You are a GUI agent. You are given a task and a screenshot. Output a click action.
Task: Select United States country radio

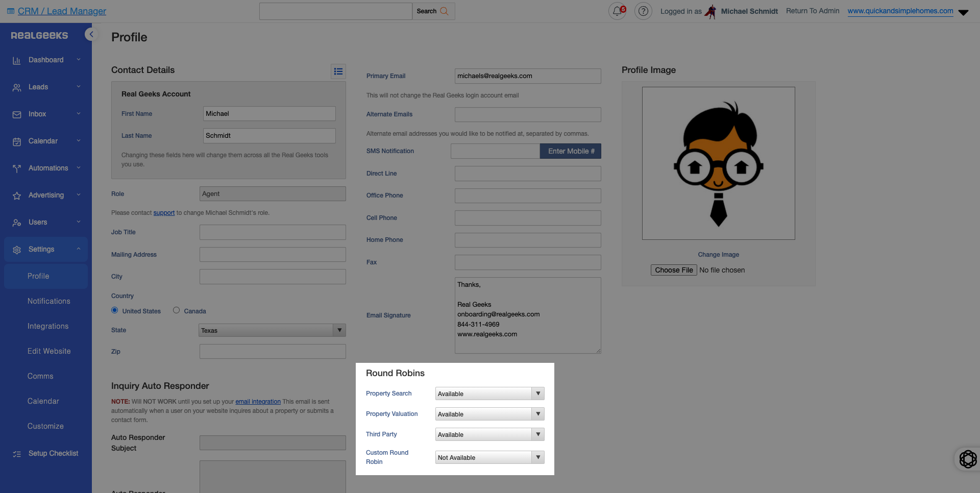[x=115, y=310]
